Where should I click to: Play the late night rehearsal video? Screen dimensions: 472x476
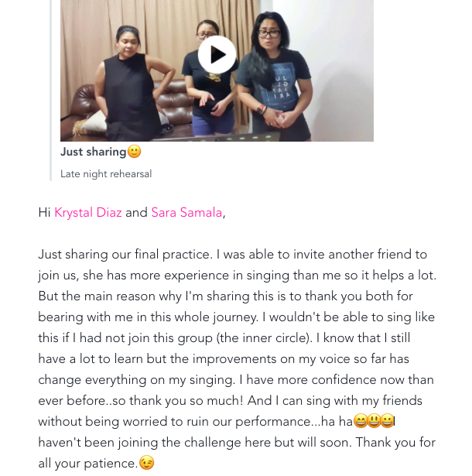(x=217, y=55)
